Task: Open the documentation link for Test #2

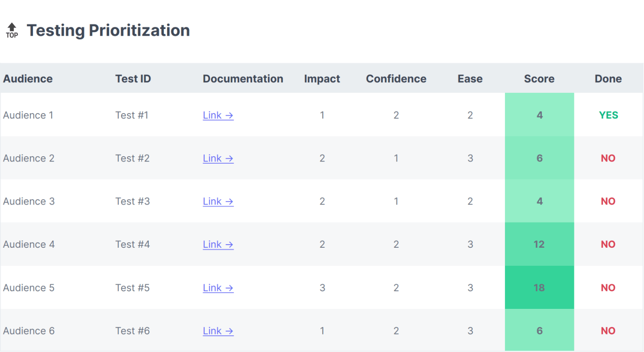Action: pyautogui.click(x=218, y=158)
